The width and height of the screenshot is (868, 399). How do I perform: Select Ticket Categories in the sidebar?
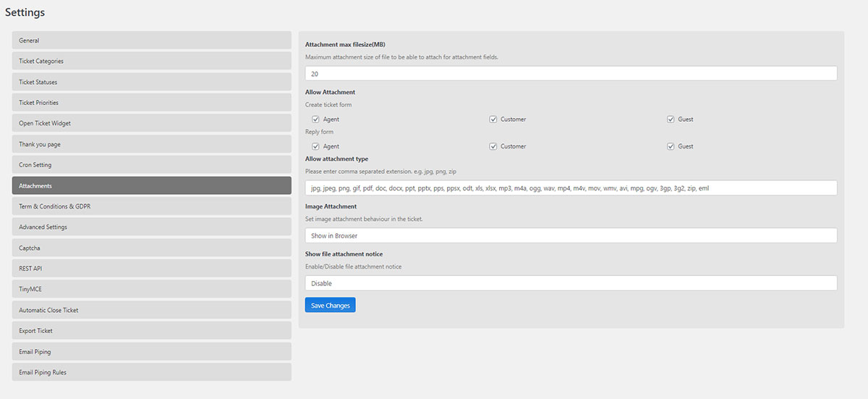pos(151,61)
